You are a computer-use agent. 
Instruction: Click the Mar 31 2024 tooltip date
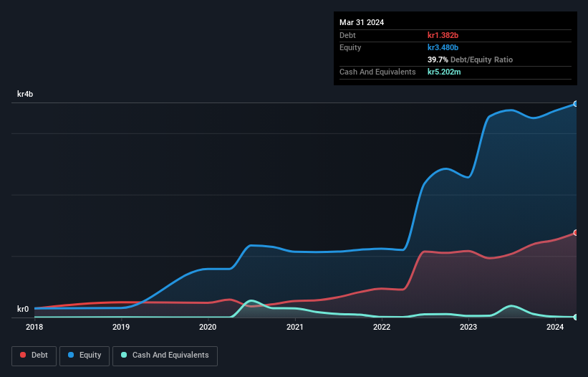click(x=362, y=22)
